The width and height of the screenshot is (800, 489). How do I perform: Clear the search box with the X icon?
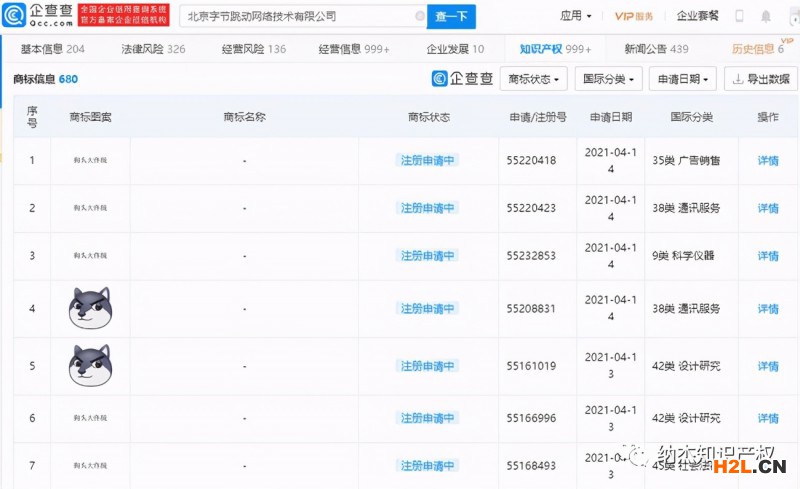[x=419, y=17]
